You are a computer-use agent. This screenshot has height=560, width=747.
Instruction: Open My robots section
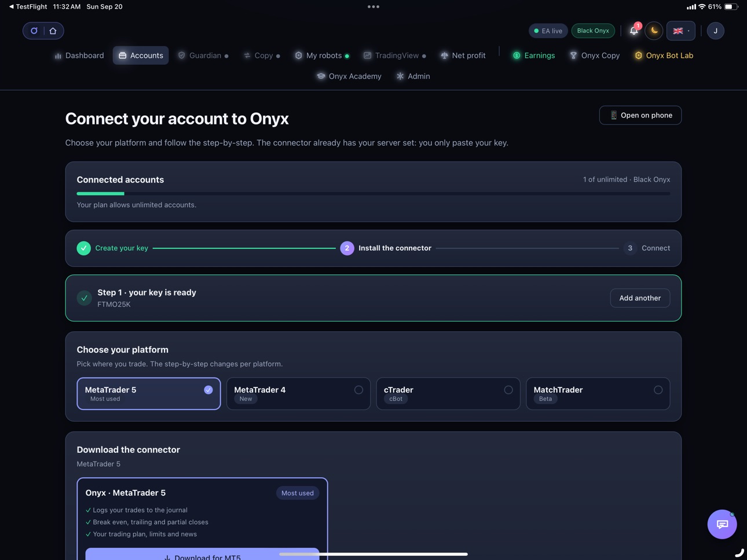click(x=321, y=56)
